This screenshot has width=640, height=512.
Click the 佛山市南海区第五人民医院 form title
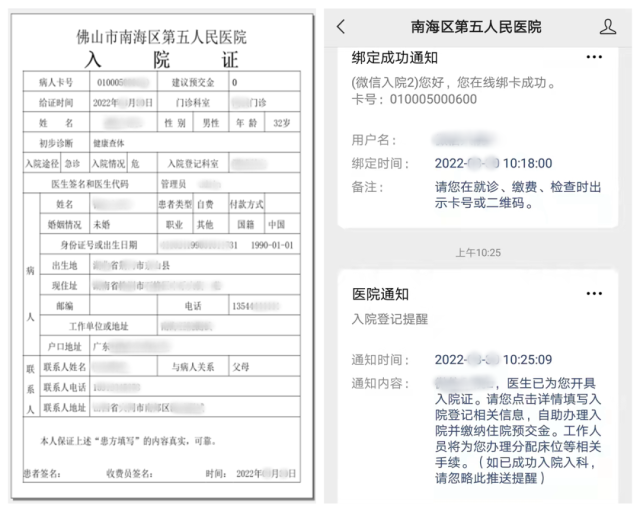[161, 37]
